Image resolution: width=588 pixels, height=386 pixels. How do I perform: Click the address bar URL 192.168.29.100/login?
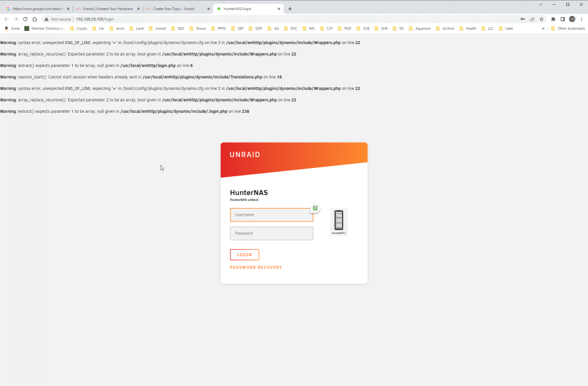95,19
